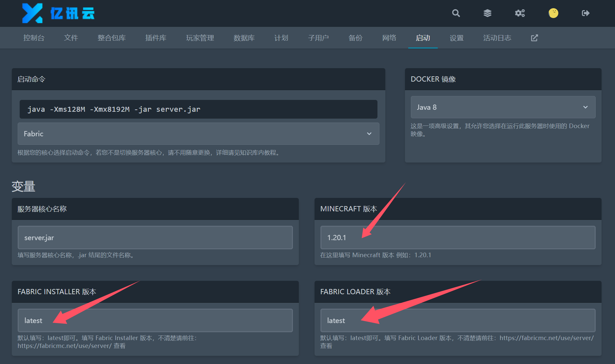Viewport: 615px width, 364px height.
Task: Switch to the 文件 tab
Action: point(71,38)
